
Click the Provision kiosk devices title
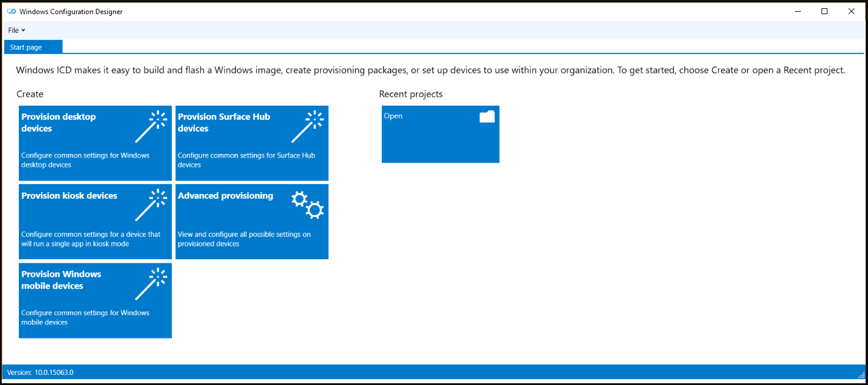click(x=69, y=196)
